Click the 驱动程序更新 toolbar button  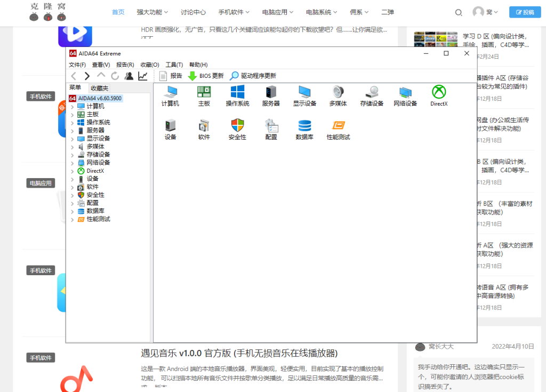[x=253, y=76]
